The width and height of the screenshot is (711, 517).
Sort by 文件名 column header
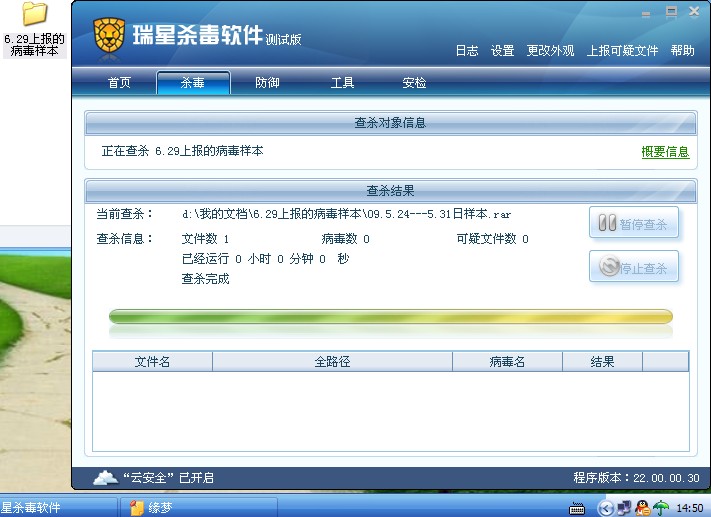click(x=152, y=361)
